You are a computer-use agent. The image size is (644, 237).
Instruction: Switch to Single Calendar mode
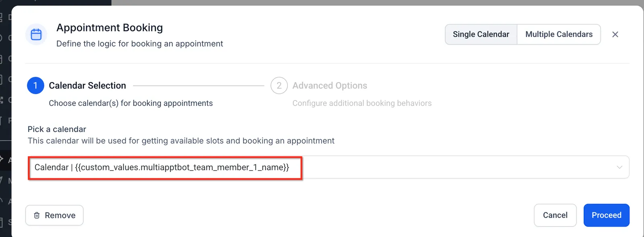click(x=481, y=35)
